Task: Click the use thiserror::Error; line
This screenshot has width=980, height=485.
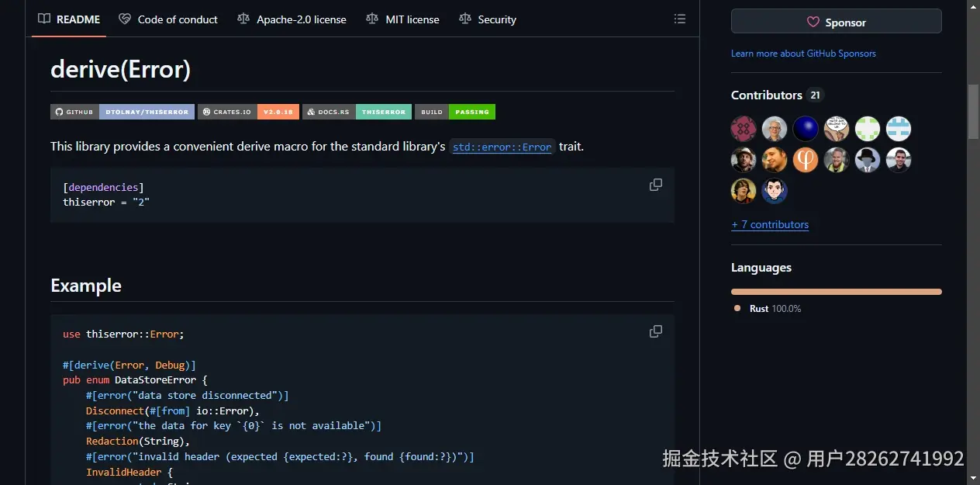Action: click(123, 334)
